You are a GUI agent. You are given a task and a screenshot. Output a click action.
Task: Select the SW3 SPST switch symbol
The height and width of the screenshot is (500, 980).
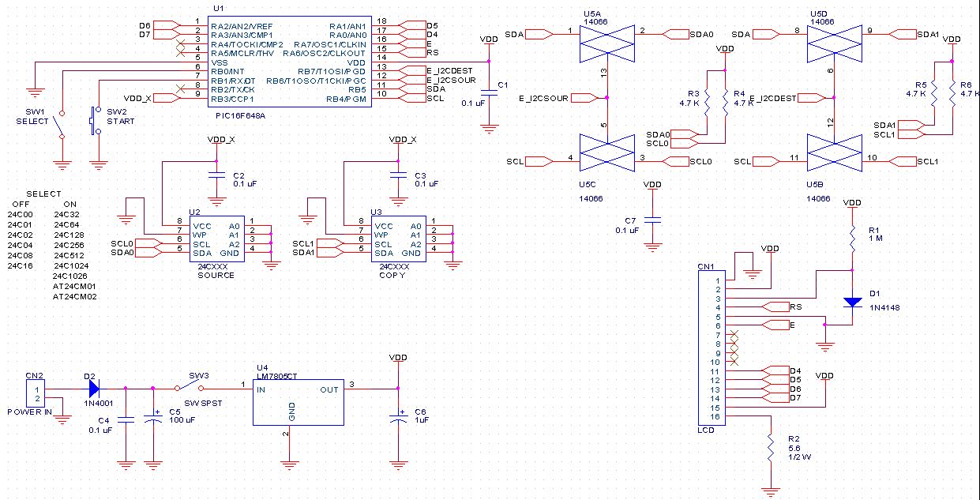click(190, 387)
